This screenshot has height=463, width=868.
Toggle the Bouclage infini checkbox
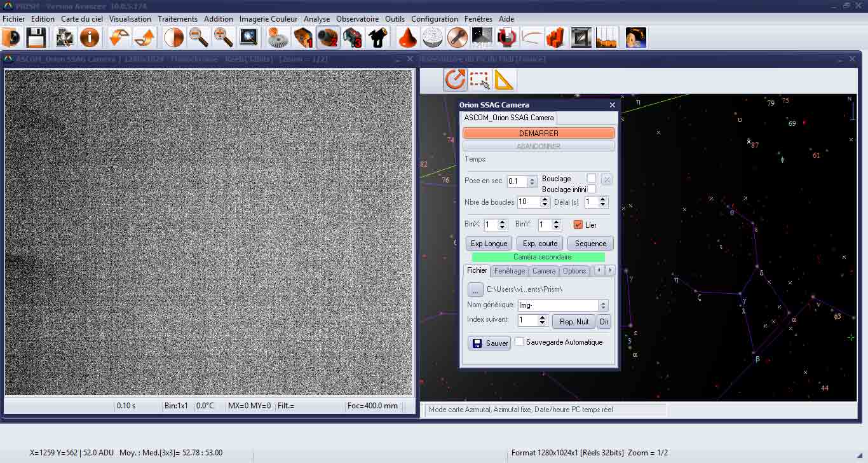(592, 190)
